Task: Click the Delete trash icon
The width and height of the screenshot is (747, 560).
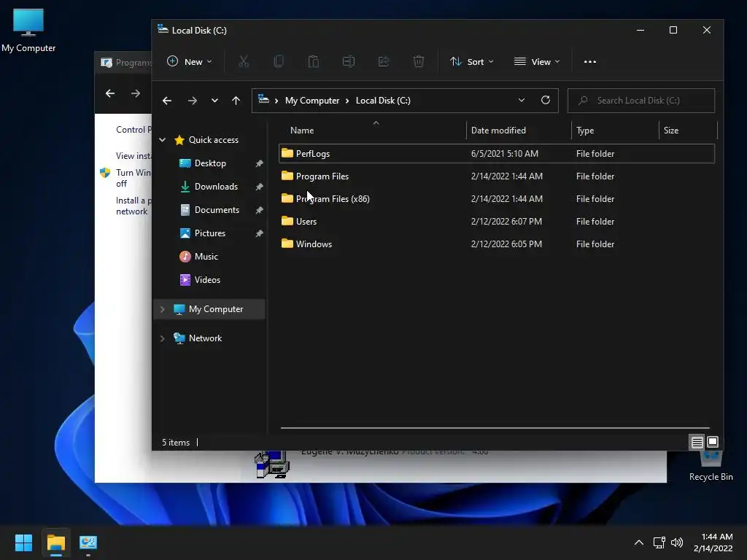Action: 418,61
